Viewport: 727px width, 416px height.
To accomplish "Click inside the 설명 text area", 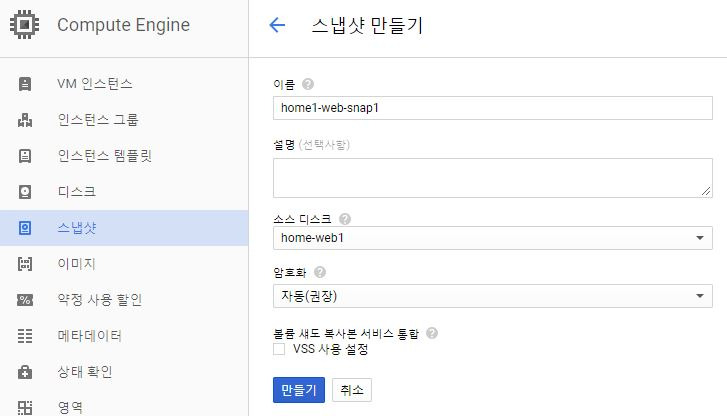I will point(492,178).
